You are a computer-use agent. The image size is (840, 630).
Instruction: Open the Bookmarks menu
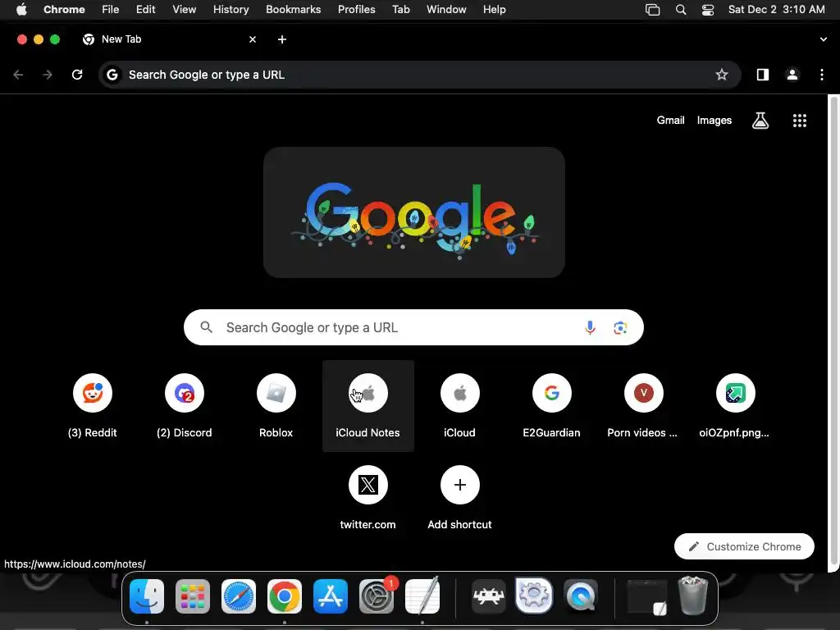(x=294, y=10)
